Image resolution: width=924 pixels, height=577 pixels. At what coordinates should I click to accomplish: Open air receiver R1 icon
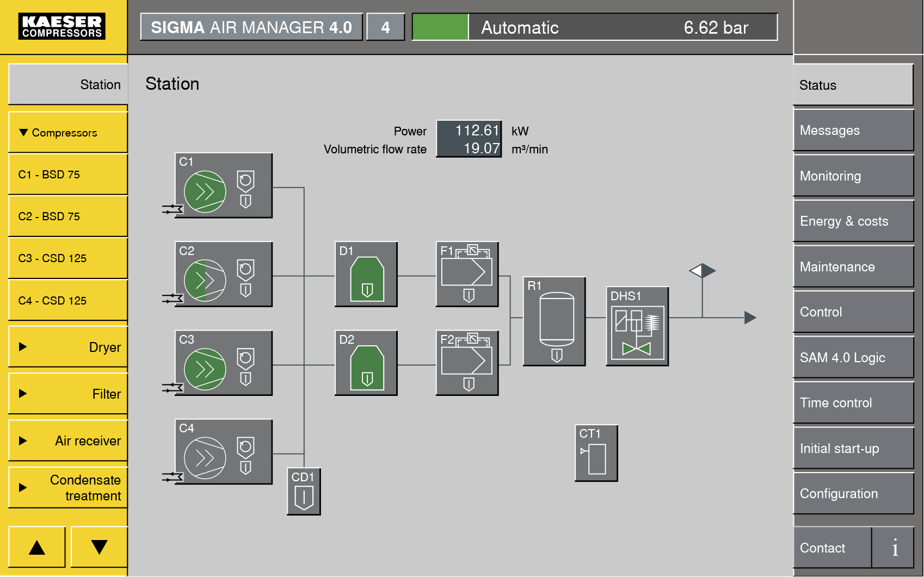555,321
